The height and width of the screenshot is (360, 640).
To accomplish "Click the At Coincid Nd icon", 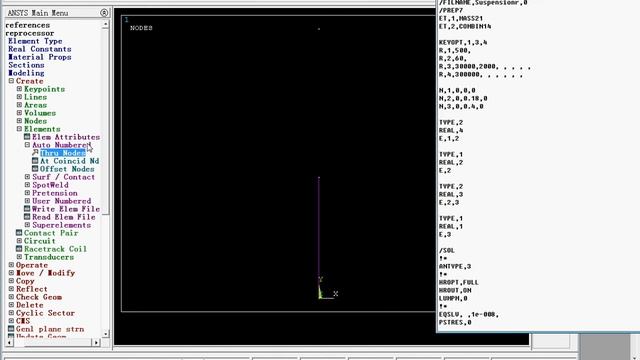I will [35, 161].
